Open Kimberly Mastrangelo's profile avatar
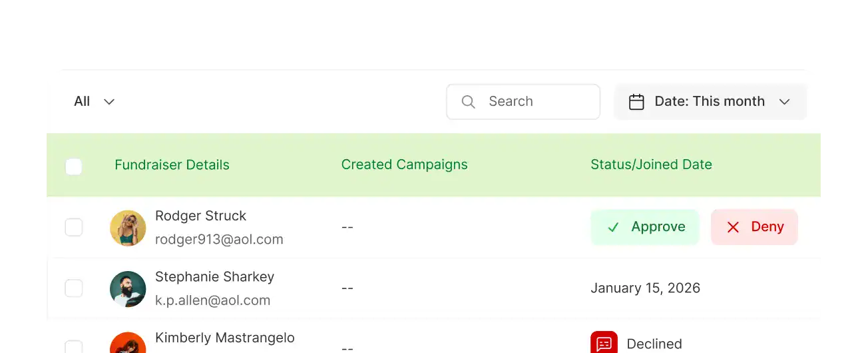This screenshot has height=353, width=868. pos(128,344)
